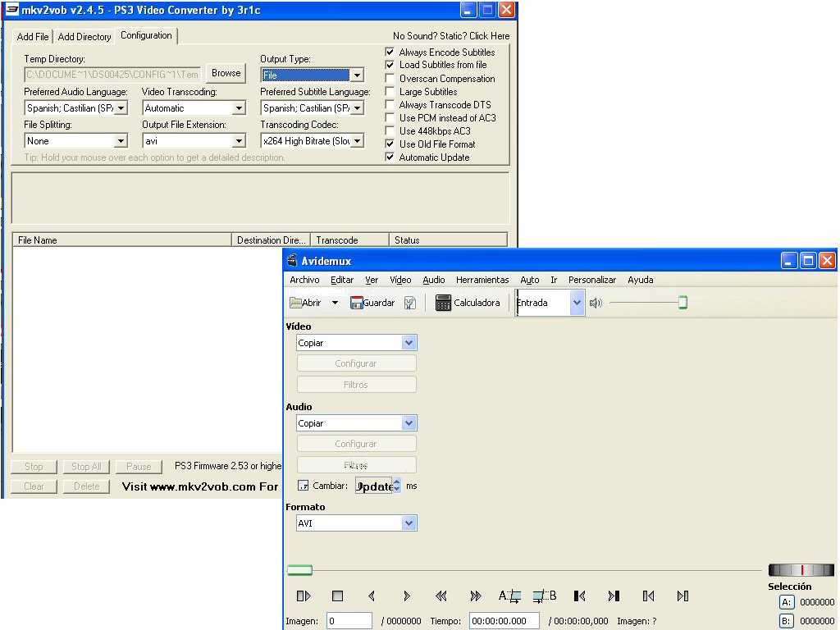Switch to the Add Directory tab

(x=84, y=36)
